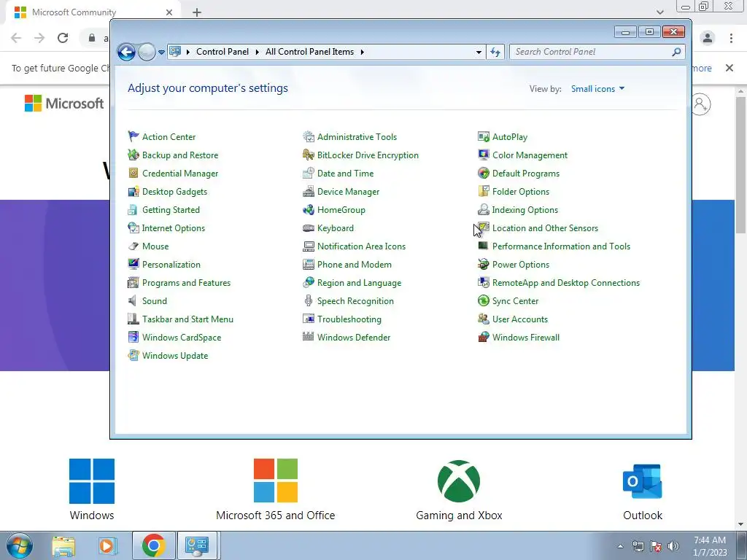Click the Backup and Restore icon
The width and height of the screenshot is (747, 560).
(x=133, y=155)
